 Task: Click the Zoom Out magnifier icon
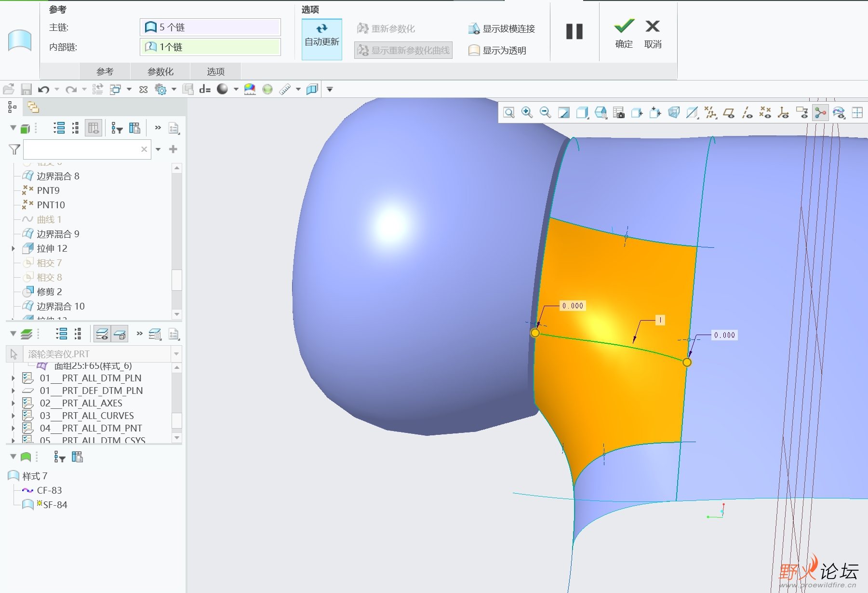click(545, 113)
